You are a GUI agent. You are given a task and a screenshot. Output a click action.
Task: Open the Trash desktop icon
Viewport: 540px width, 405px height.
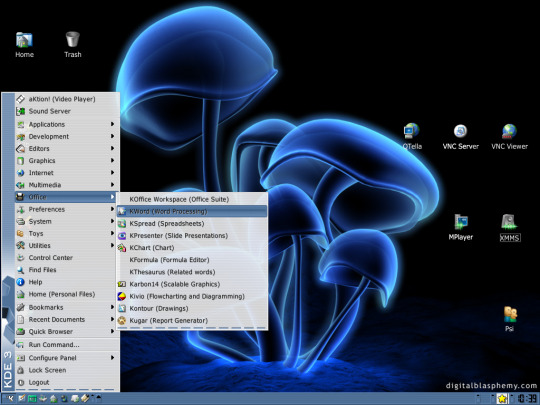[73, 44]
